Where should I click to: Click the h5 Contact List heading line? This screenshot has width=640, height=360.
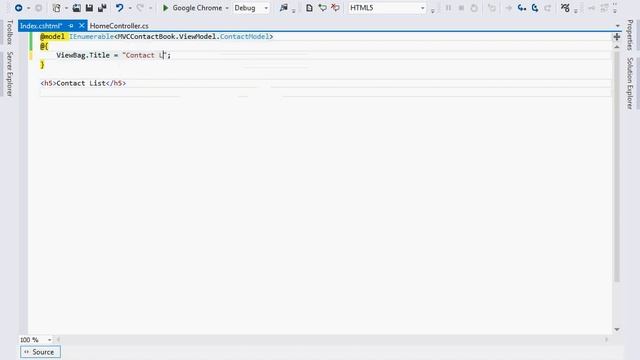pyautogui.click(x=83, y=83)
